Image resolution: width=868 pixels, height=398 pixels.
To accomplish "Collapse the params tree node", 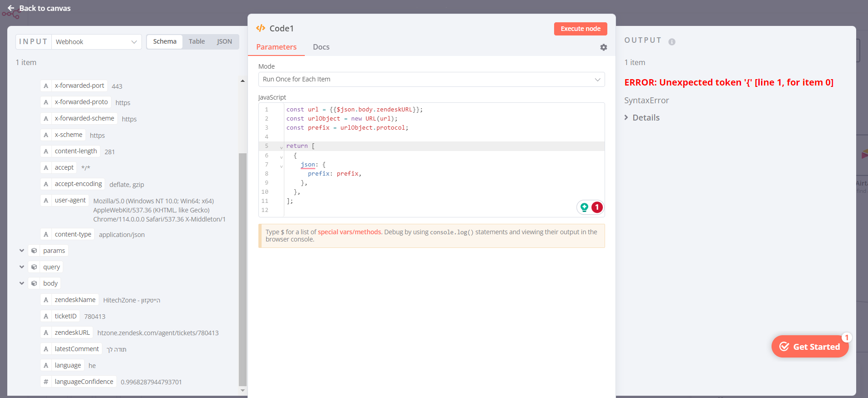I will [x=22, y=251].
